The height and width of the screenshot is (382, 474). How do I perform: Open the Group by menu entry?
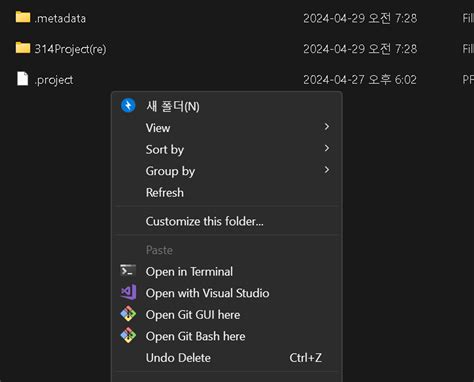click(227, 171)
